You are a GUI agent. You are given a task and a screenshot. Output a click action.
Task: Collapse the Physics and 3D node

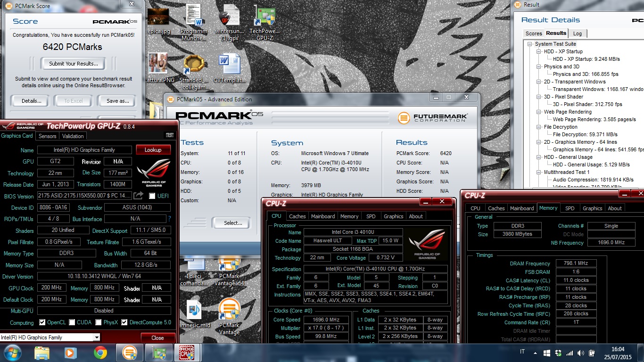[x=539, y=66]
